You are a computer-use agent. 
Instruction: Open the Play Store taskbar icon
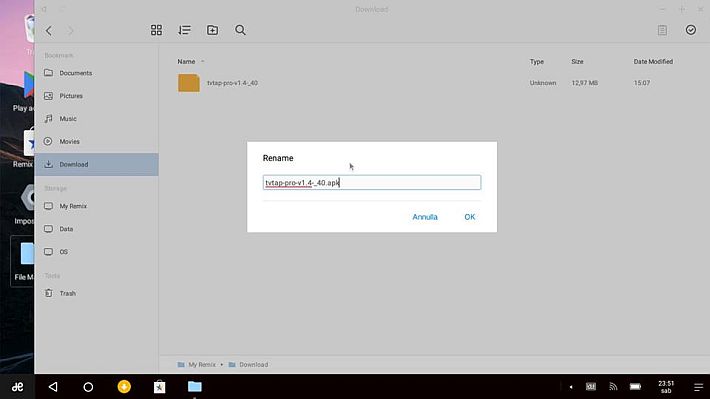pyautogui.click(x=159, y=387)
